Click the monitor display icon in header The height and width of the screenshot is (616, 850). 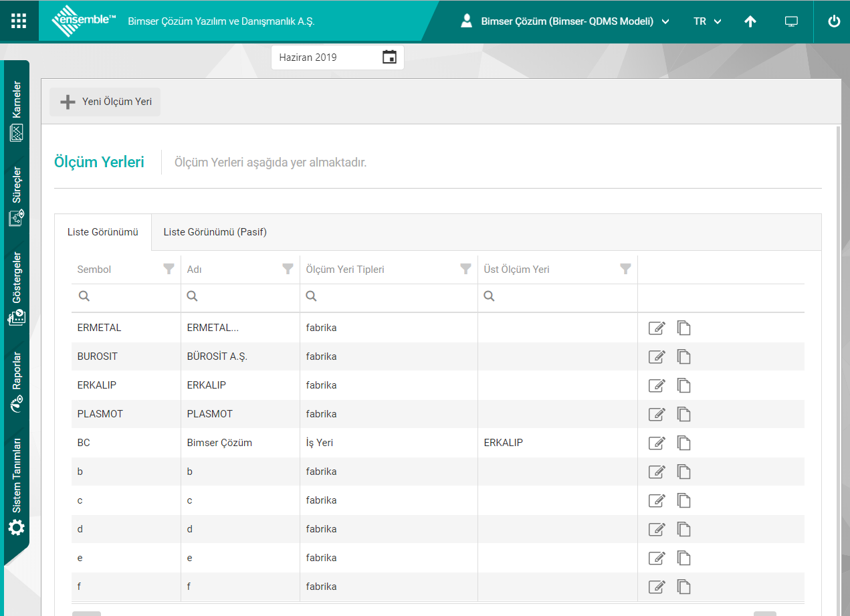[x=791, y=21]
